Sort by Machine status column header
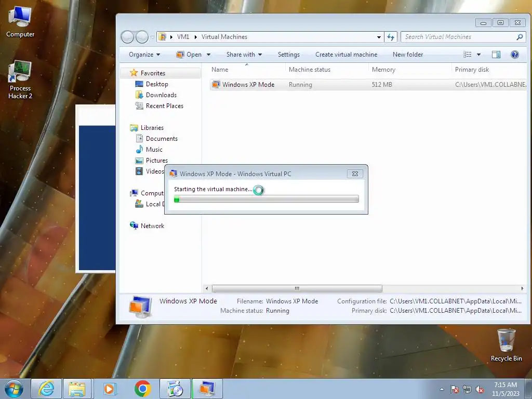The image size is (532, 399). 327,70
